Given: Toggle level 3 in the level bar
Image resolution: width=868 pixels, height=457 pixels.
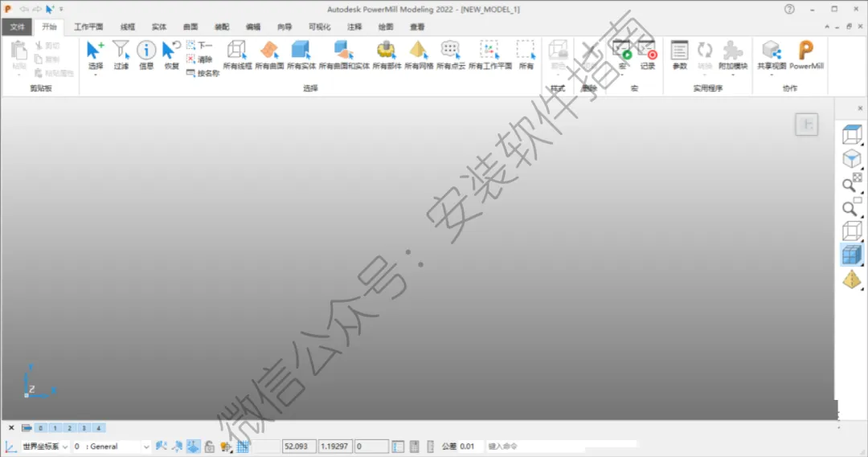Looking at the screenshot, I should coord(84,427).
